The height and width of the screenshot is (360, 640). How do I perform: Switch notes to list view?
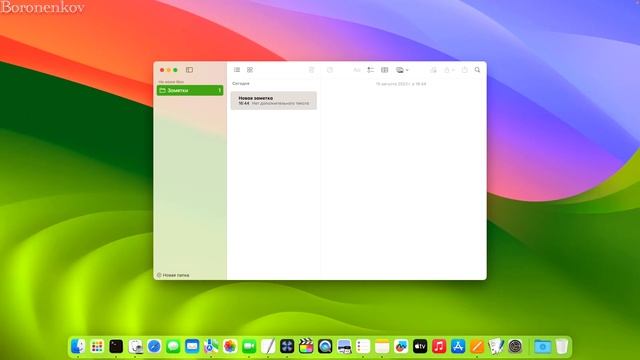[237, 70]
